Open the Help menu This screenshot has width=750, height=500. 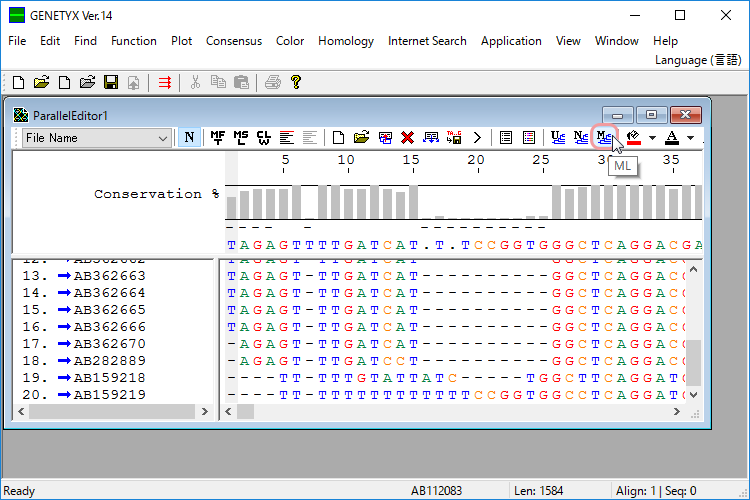click(x=665, y=41)
